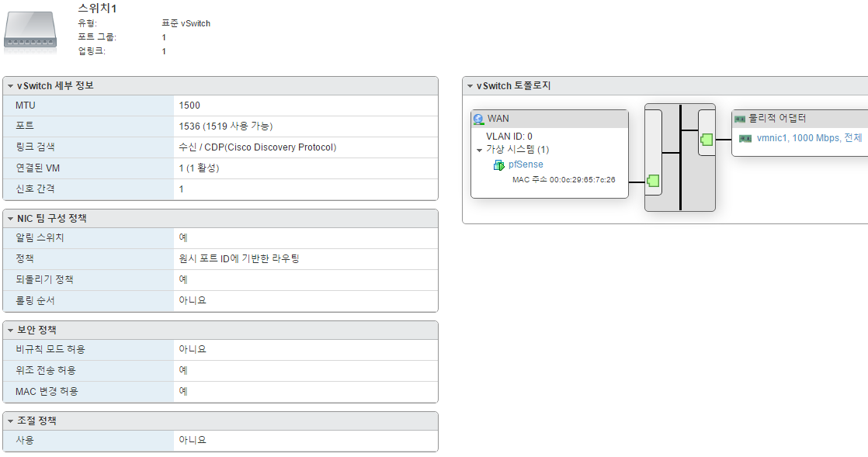Viewport: 868px width, 457px height.
Task: Click the 물리적 어댑터 header NIC icon
Action: (x=740, y=119)
